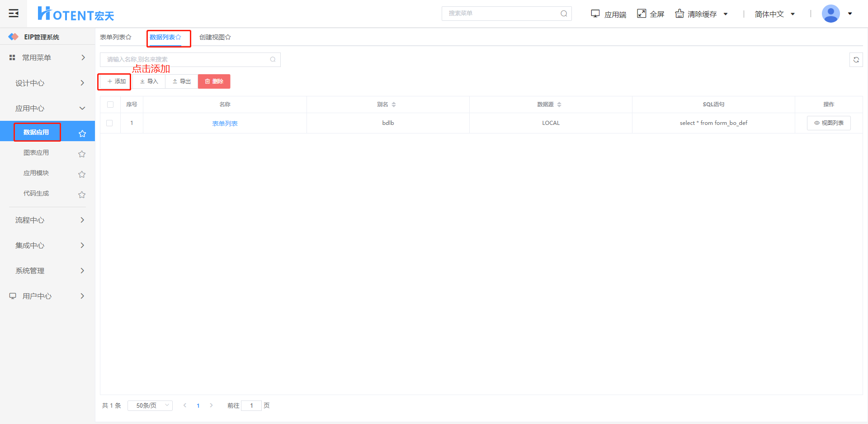Go to previous page arrow

[185, 405]
